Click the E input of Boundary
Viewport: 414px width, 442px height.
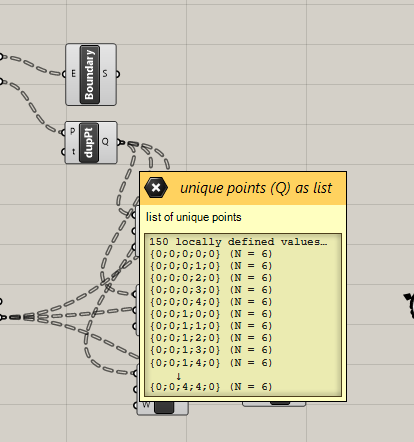coord(73,74)
